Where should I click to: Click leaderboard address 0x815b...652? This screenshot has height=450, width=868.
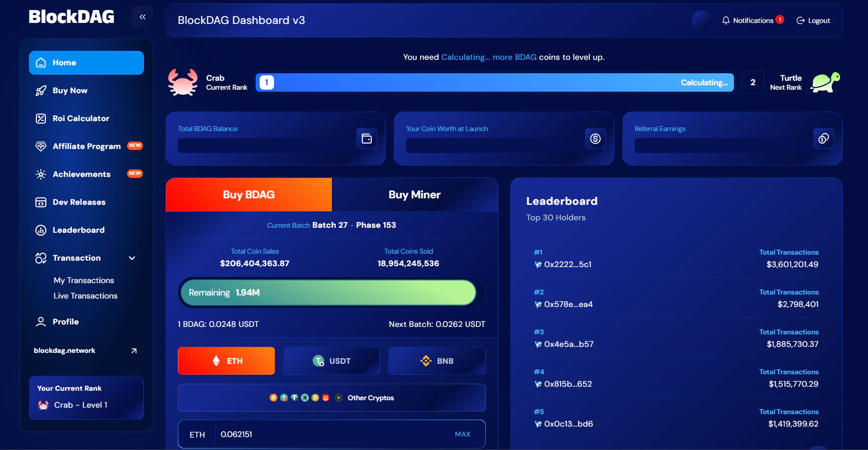pos(568,384)
